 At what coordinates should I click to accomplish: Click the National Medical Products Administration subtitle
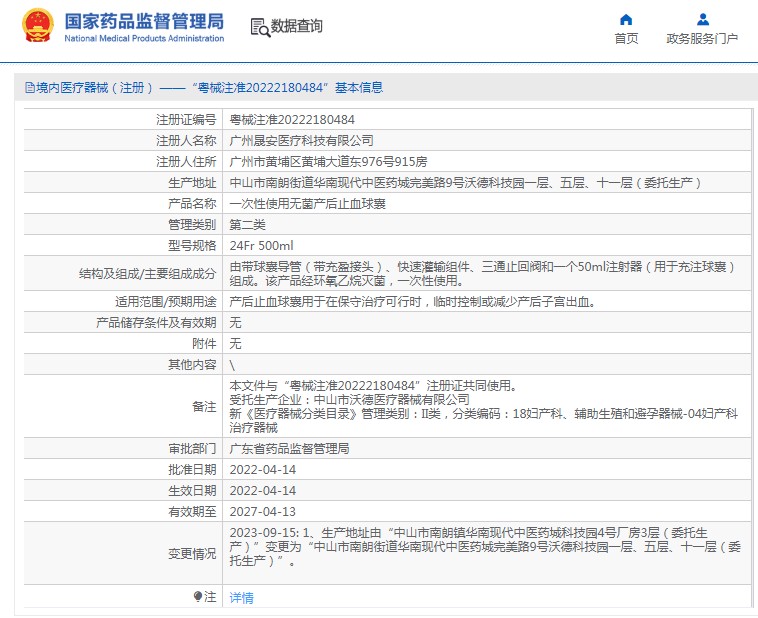click(x=144, y=39)
